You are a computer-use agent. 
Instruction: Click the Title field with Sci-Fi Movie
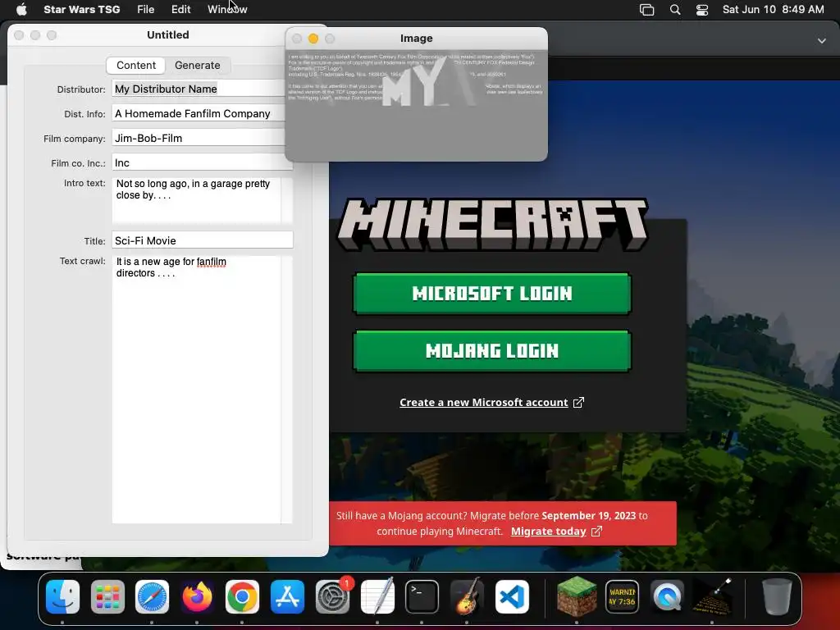point(202,240)
